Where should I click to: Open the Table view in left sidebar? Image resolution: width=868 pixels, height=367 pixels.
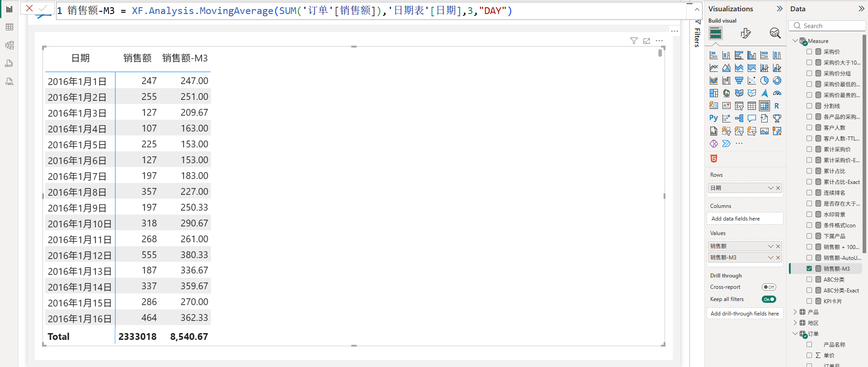(x=9, y=27)
